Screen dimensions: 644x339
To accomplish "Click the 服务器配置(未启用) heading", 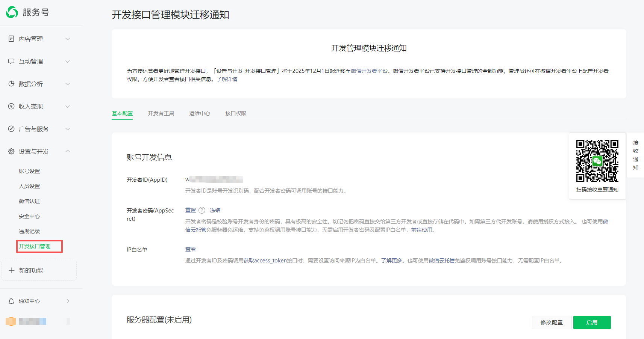I will tap(159, 319).
